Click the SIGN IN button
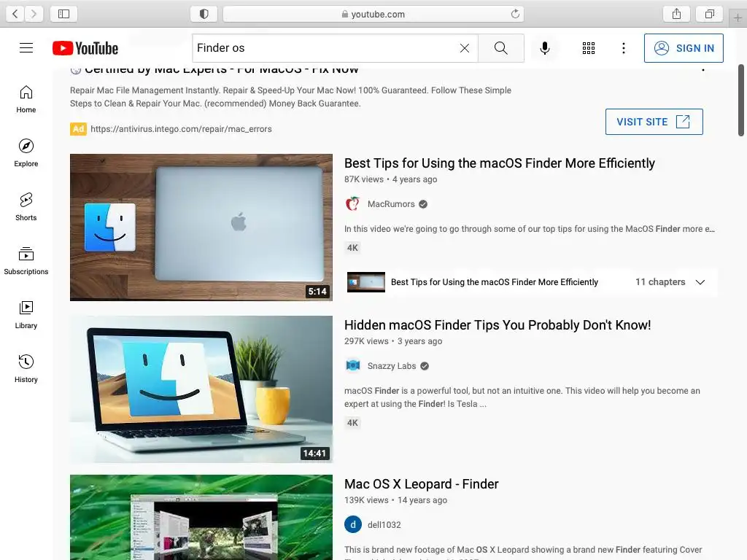Screen dimensions: 747x560 pyautogui.click(x=684, y=48)
